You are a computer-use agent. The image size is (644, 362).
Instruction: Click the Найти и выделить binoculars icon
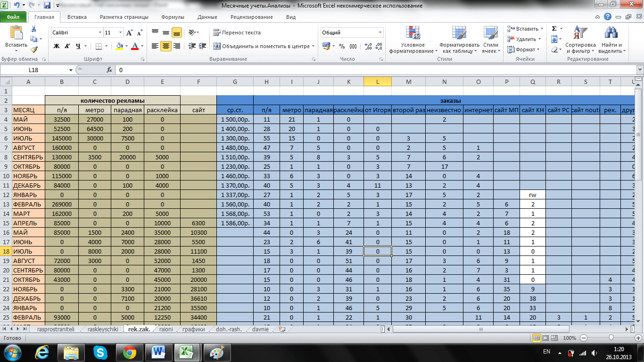point(611,40)
